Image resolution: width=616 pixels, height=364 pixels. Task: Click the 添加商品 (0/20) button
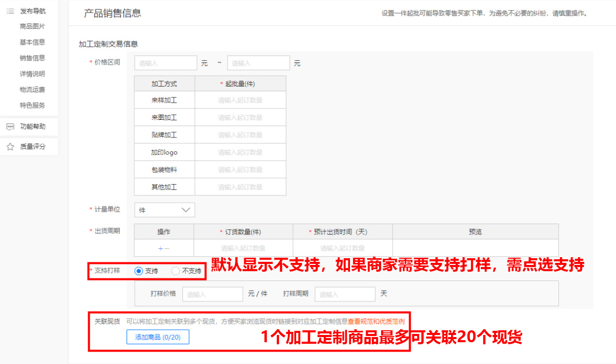click(158, 337)
